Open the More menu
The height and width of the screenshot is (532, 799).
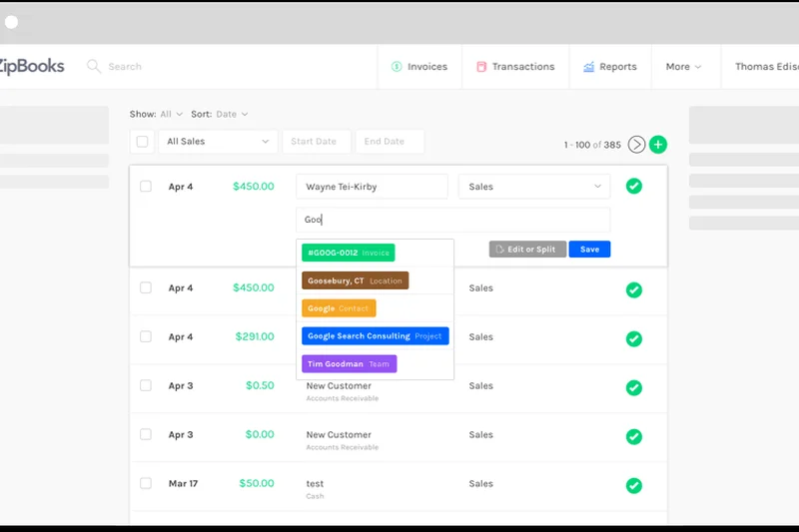coord(683,67)
